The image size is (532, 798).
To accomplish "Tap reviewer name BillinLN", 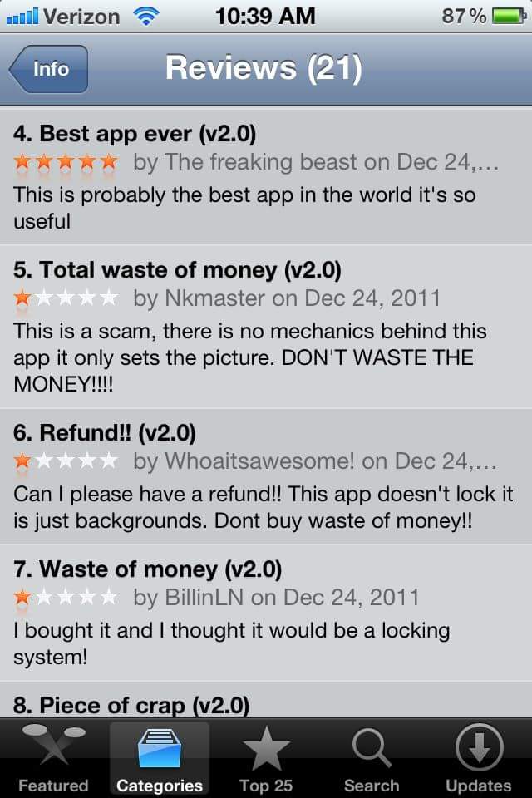I will pyautogui.click(x=204, y=598).
